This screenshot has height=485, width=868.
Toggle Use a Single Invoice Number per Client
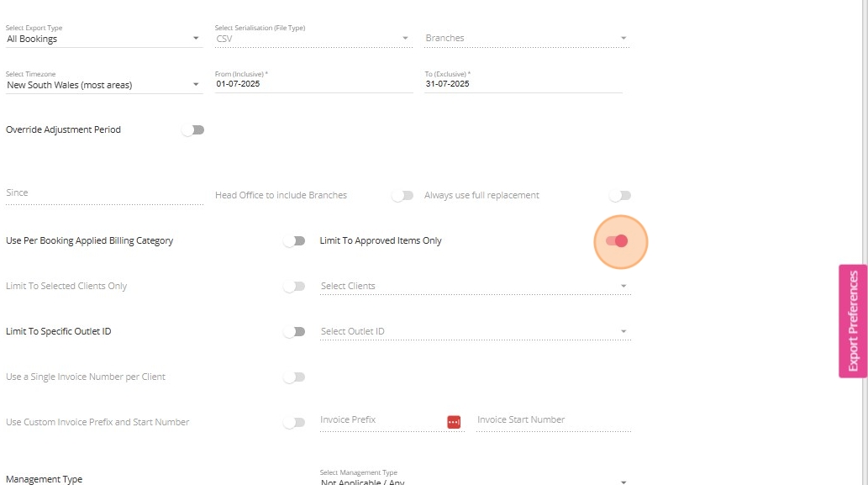294,377
